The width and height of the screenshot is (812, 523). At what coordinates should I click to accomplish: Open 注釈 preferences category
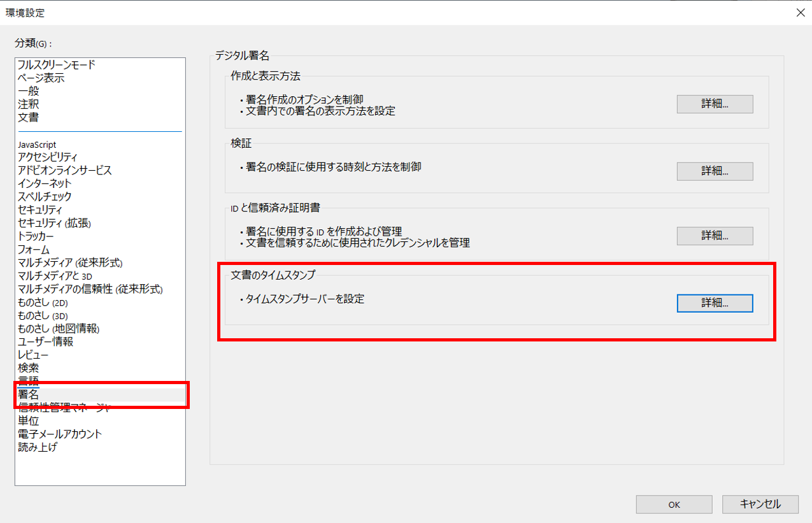point(29,104)
